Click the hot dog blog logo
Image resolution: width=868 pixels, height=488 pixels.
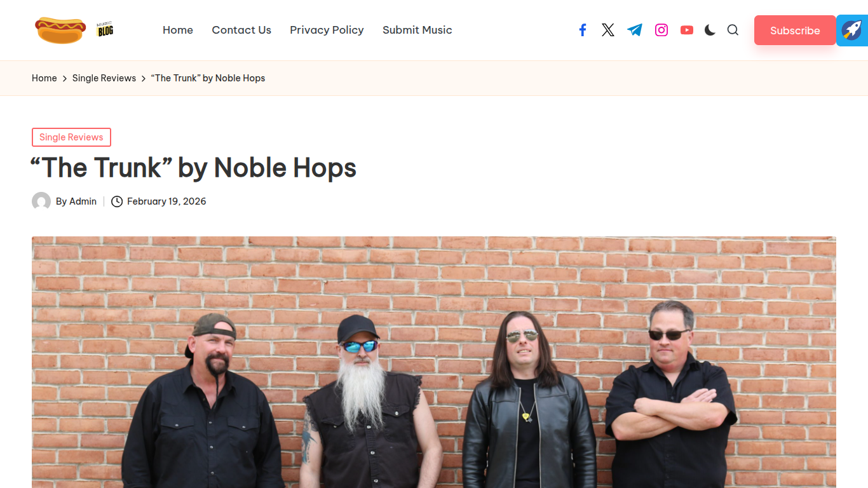74,30
